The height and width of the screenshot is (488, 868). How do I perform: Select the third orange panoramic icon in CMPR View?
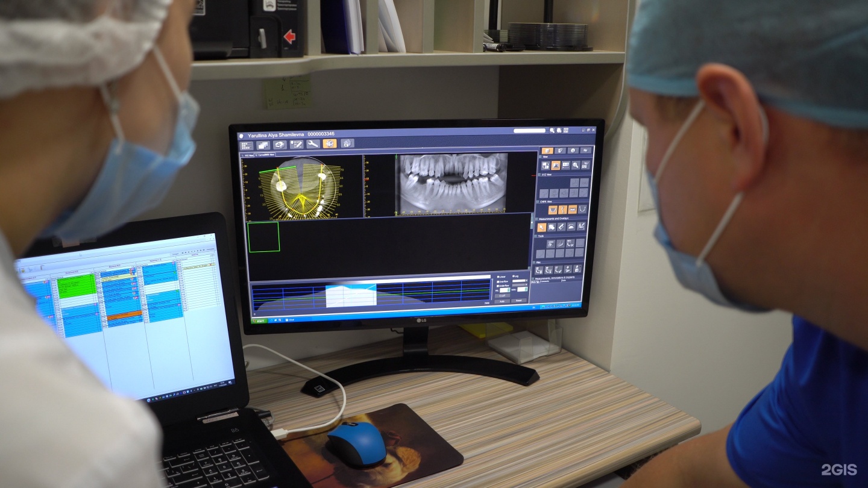tap(573, 209)
